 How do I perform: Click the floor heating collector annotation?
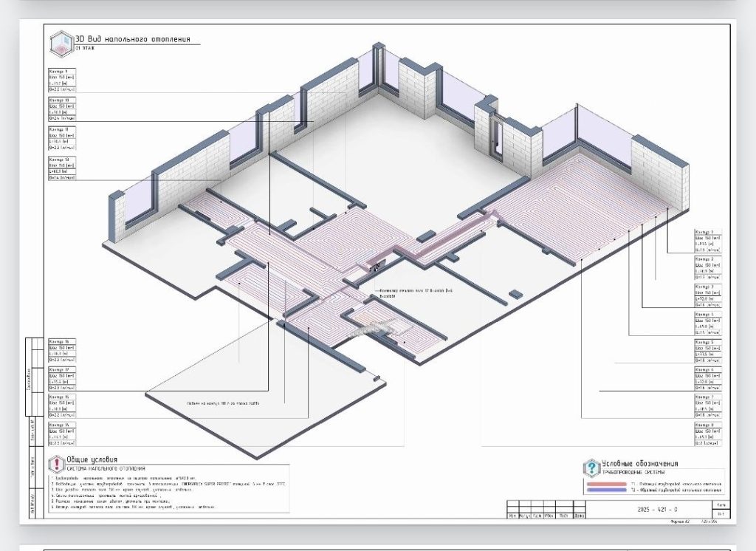416,293
